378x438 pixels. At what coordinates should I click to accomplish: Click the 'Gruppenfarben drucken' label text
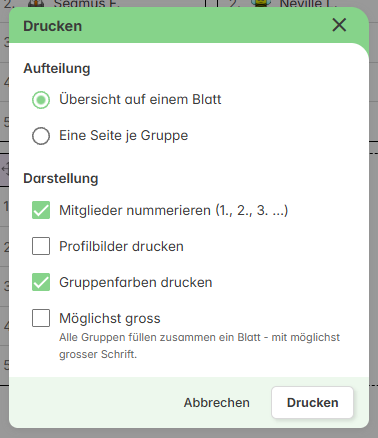(136, 282)
